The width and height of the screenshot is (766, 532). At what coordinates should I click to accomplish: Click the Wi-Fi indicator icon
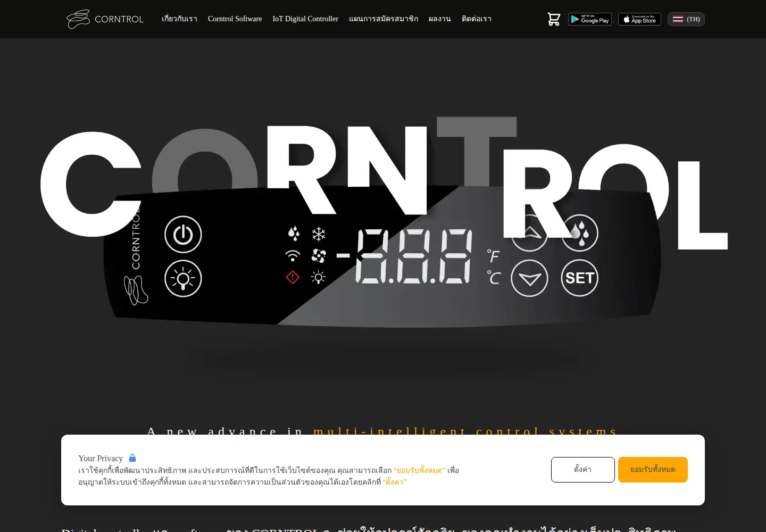293,255
